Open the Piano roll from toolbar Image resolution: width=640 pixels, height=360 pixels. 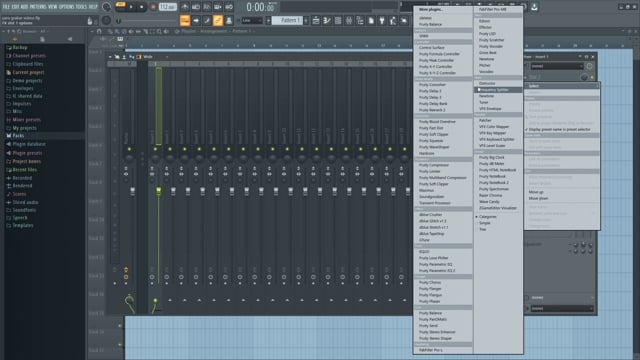tap(327, 20)
